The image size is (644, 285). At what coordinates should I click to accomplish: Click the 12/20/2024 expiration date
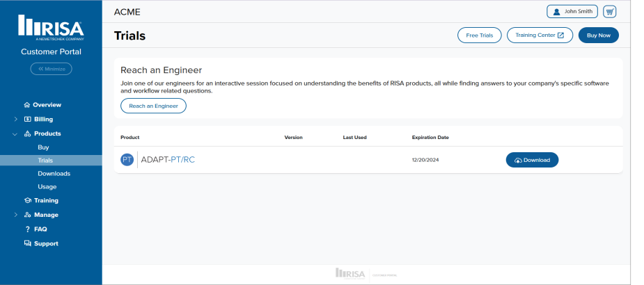(x=425, y=160)
